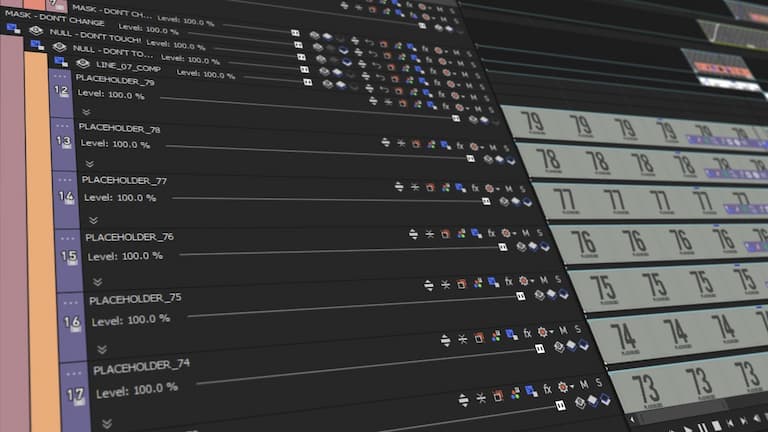
Task: Click white layered icon right of PLACEHOLDER_77 slider
Action: [515, 201]
